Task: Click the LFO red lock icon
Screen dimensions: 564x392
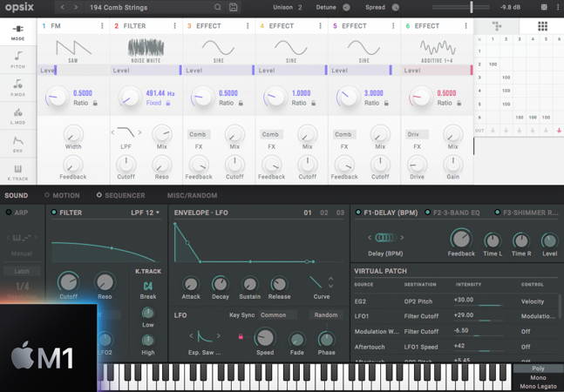Action: 241,336
